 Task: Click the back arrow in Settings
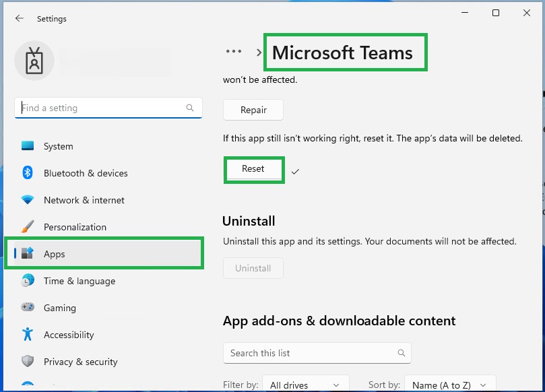pyautogui.click(x=20, y=18)
